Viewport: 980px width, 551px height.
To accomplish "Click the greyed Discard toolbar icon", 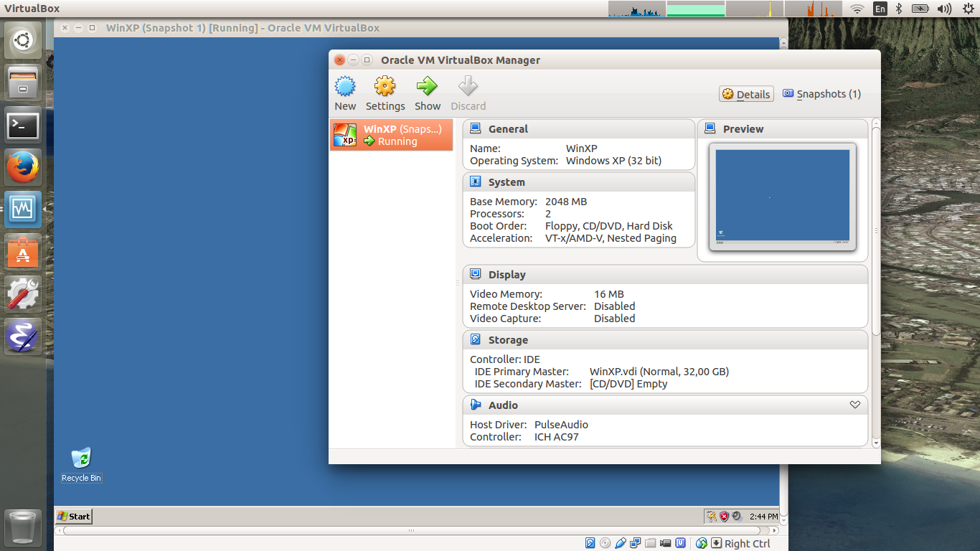I will click(468, 87).
